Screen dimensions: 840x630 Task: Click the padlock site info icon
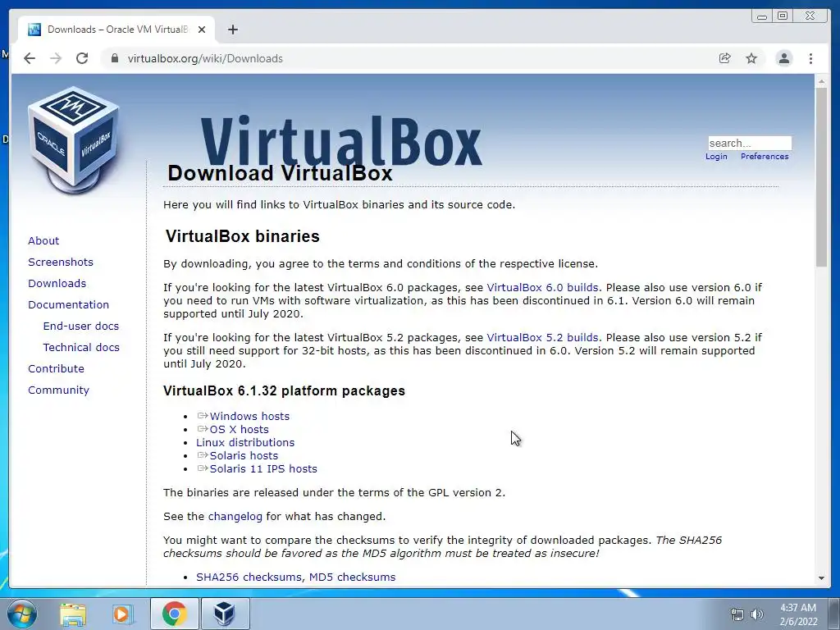114,58
